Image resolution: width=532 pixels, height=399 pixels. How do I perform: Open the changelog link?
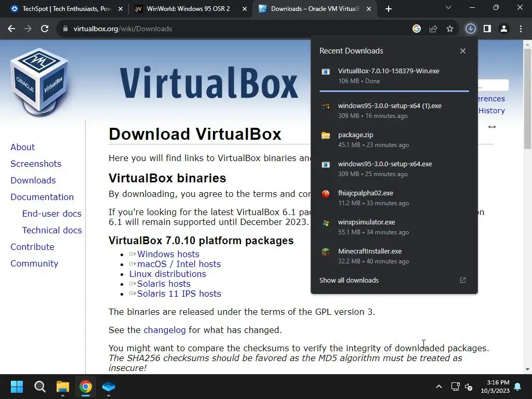coord(165,330)
